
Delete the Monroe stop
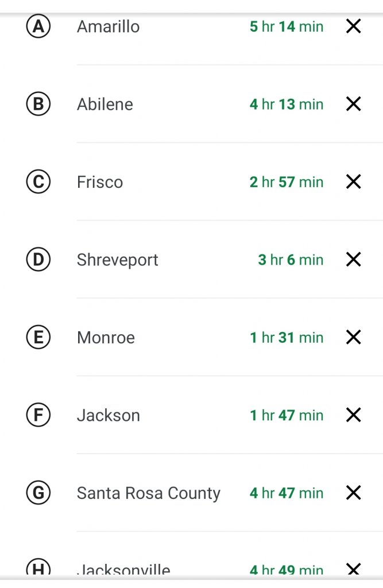click(353, 337)
